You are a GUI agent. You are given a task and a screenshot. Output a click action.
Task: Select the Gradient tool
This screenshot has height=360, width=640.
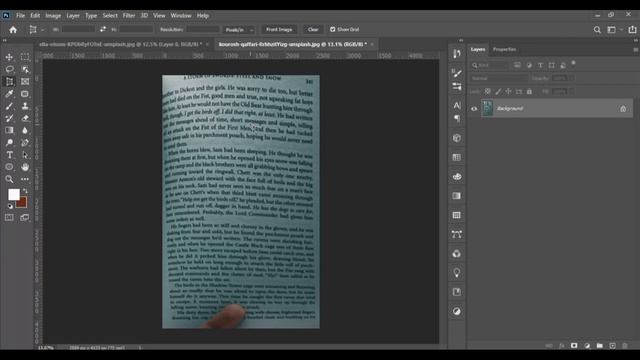tap(9, 130)
